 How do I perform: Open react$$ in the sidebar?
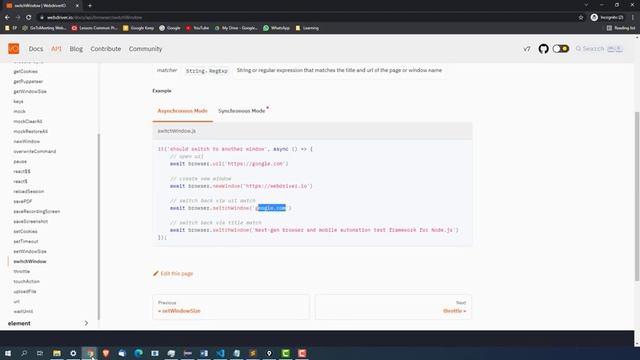coord(22,171)
